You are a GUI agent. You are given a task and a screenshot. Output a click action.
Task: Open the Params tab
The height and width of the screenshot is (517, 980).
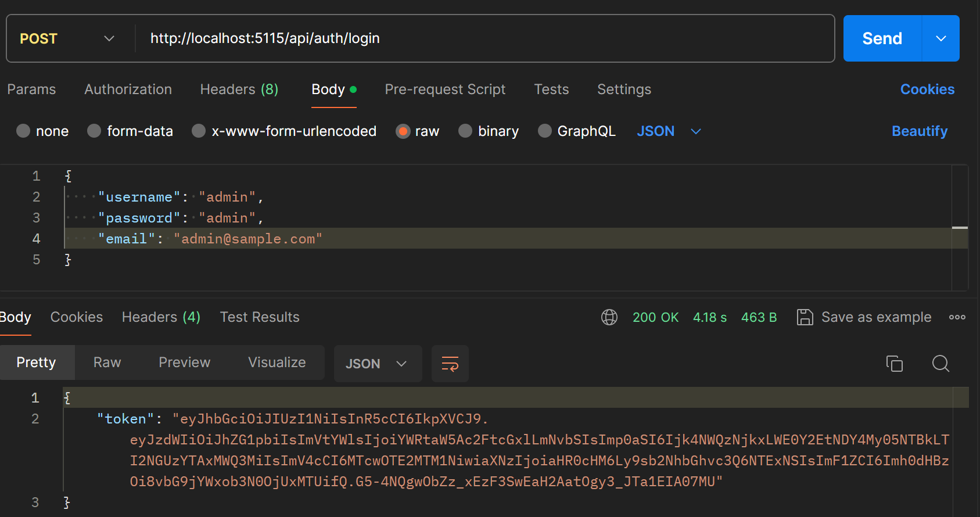point(31,89)
